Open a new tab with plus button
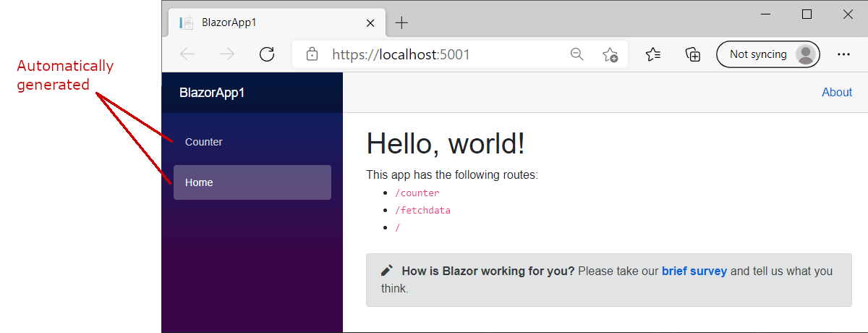This screenshot has height=333, width=868. [x=401, y=22]
